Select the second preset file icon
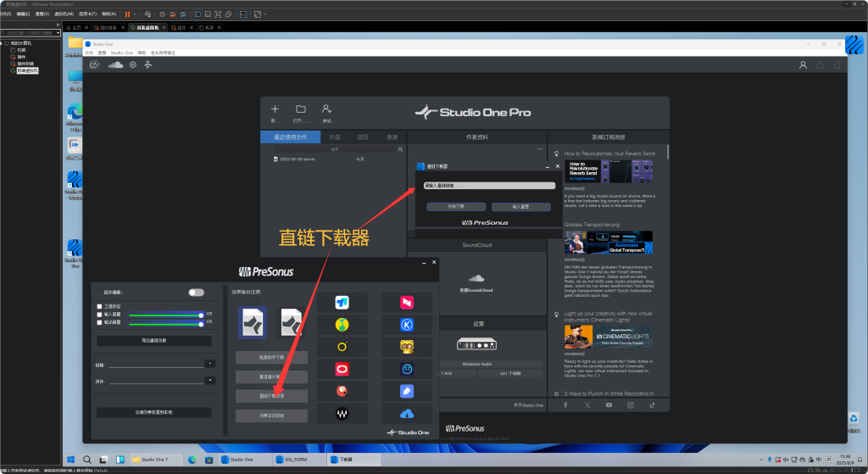This screenshot has height=474, width=868. coord(290,322)
